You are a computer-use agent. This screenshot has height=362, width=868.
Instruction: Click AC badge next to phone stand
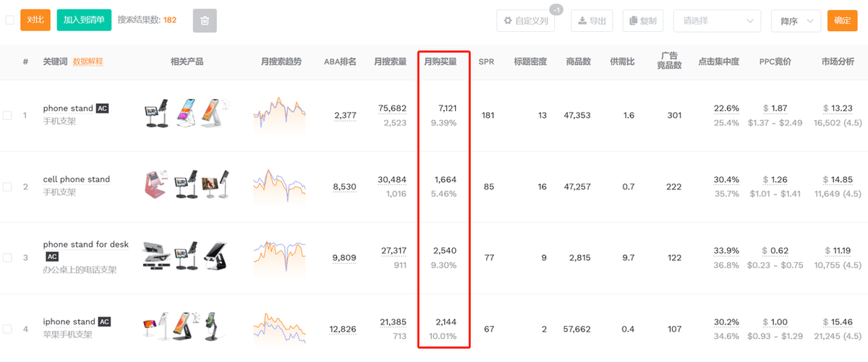(x=103, y=108)
